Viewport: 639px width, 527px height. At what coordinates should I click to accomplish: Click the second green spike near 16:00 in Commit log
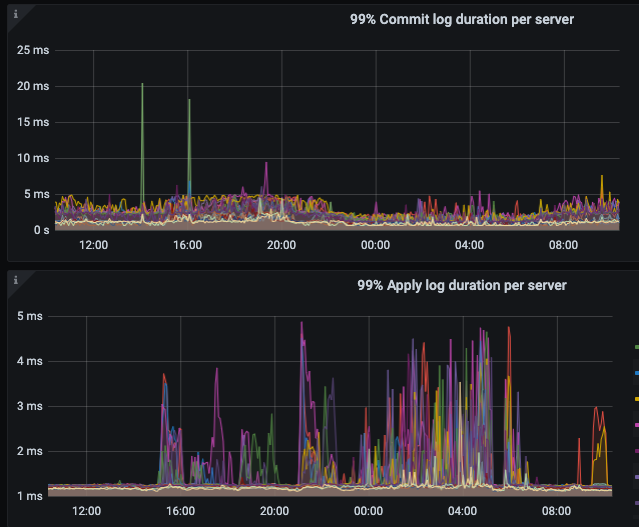pyautogui.click(x=189, y=101)
